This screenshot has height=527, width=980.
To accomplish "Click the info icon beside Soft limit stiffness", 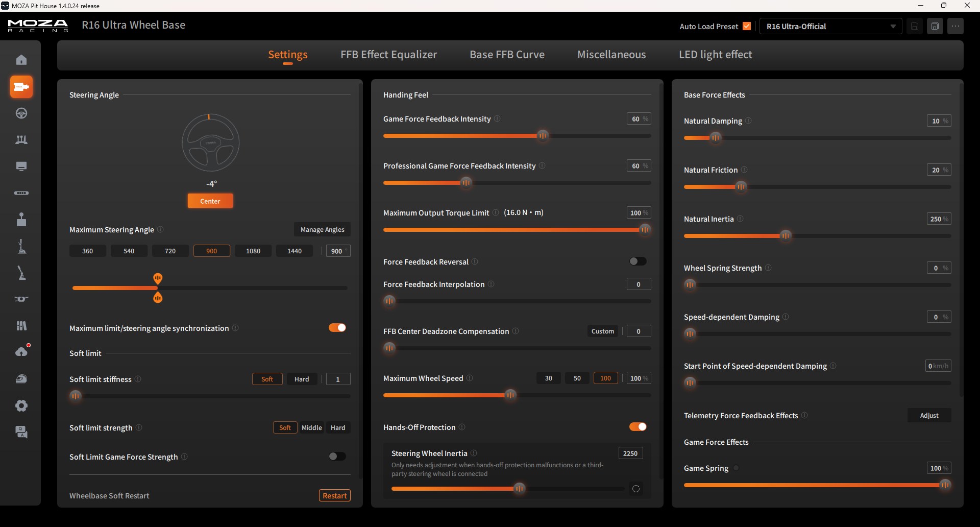I will coord(138,379).
